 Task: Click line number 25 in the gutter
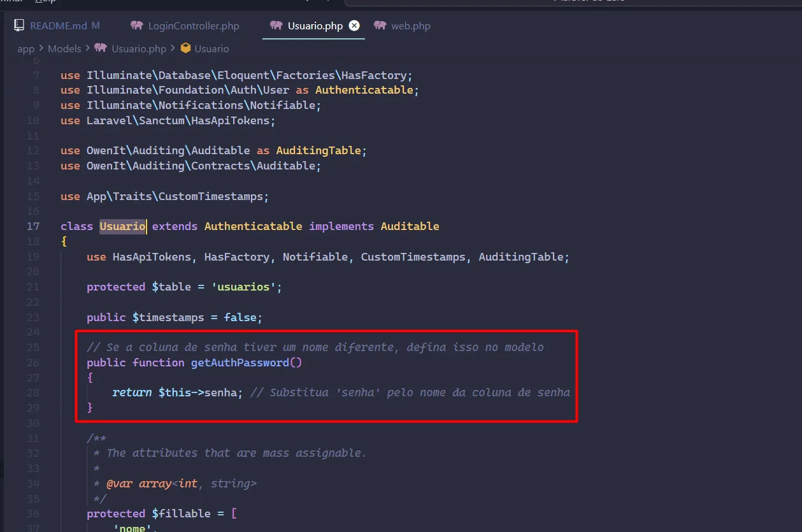click(33, 347)
